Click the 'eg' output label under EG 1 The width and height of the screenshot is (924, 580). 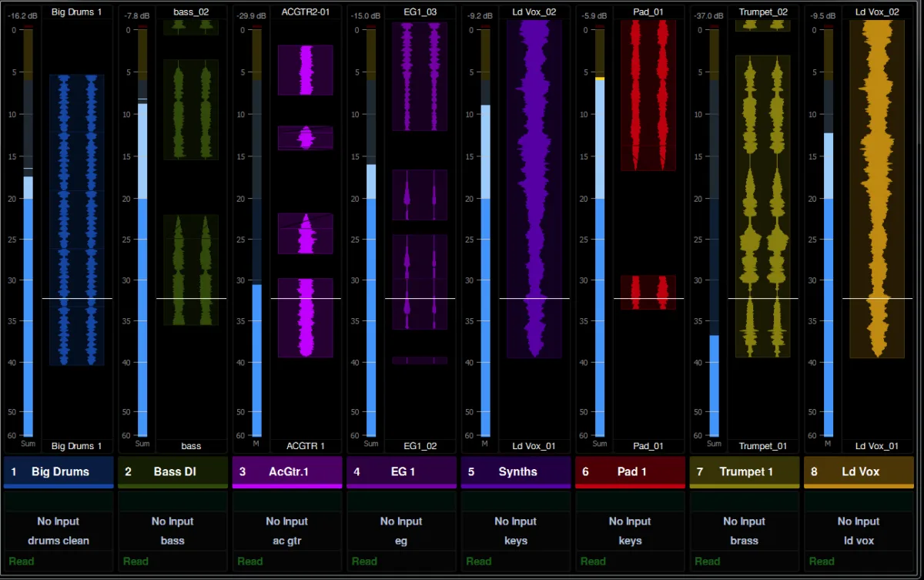[x=401, y=541]
